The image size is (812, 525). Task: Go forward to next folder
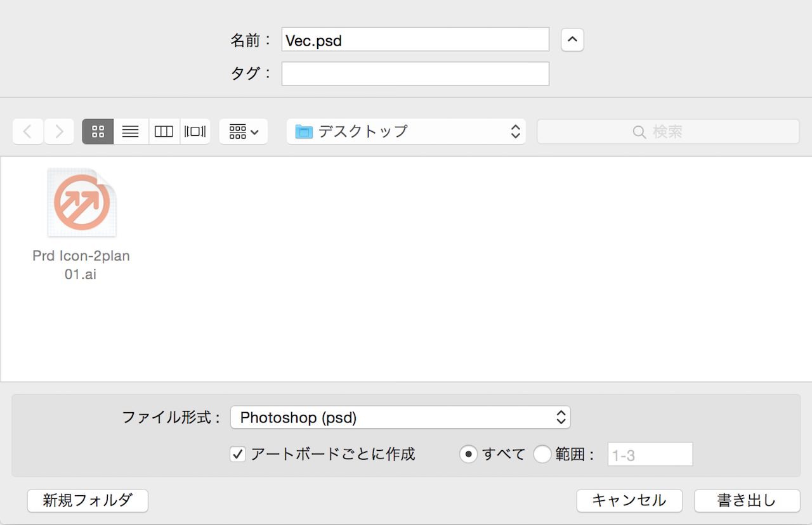click(59, 132)
